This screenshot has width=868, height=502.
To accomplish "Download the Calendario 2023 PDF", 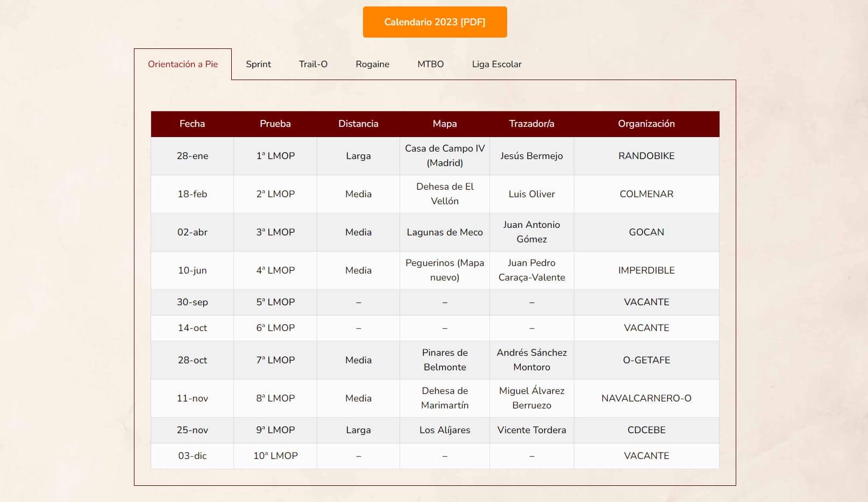I will pyautogui.click(x=435, y=22).
